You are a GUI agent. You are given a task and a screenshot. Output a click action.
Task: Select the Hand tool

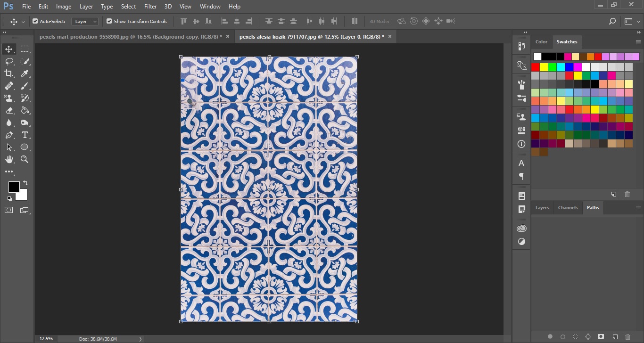(x=9, y=159)
